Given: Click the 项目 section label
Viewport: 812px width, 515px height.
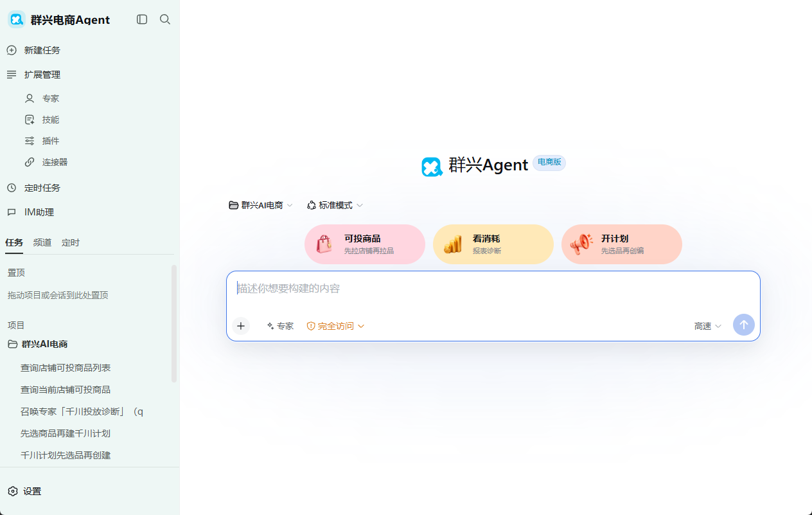Looking at the screenshot, I should tap(16, 325).
